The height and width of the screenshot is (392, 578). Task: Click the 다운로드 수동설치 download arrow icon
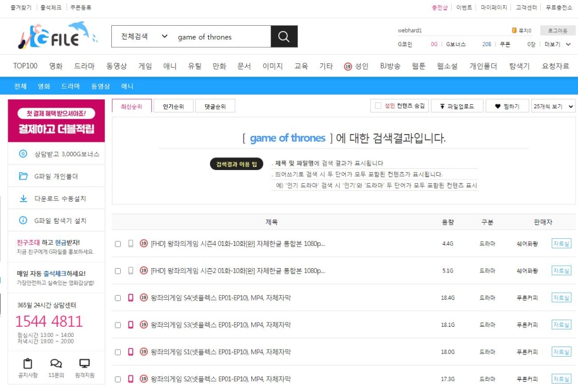click(x=23, y=199)
